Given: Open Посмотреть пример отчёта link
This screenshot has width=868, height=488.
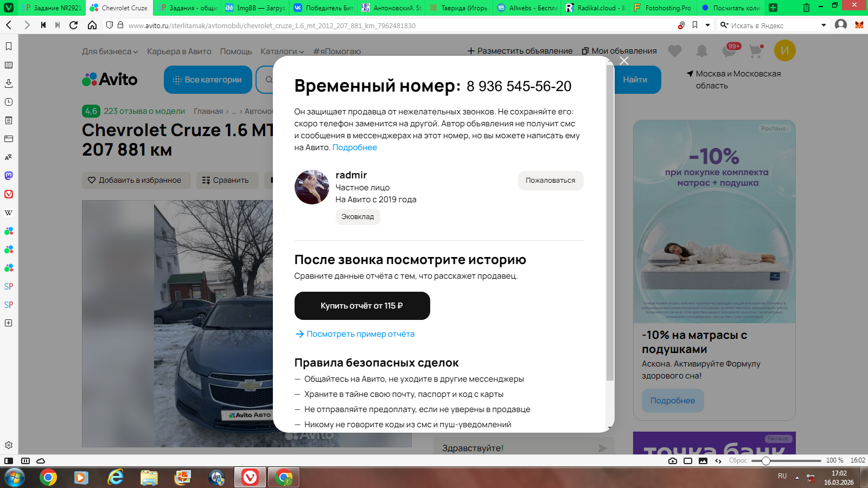Looking at the screenshot, I should (x=355, y=334).
